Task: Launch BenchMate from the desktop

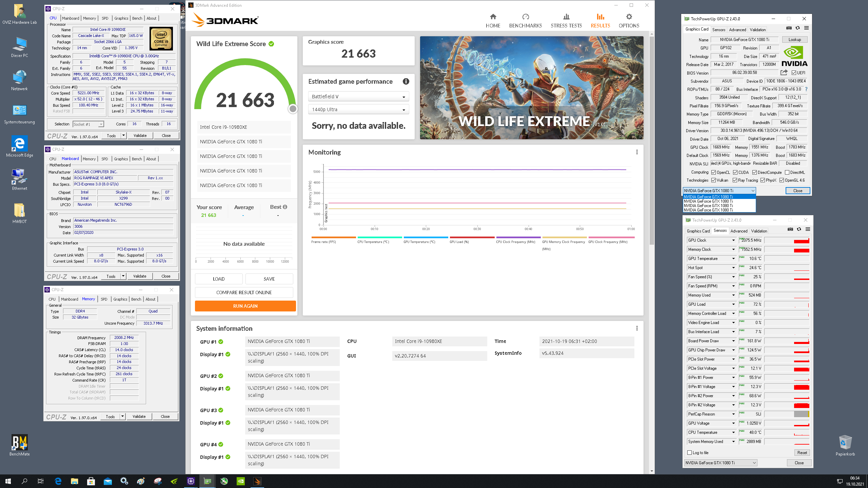Action: pos(19,445)
